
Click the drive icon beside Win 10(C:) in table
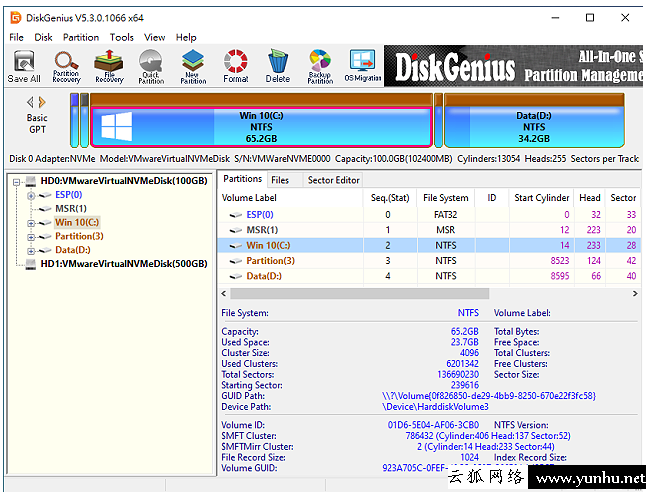pyautogui.click(x=236, y=245)
